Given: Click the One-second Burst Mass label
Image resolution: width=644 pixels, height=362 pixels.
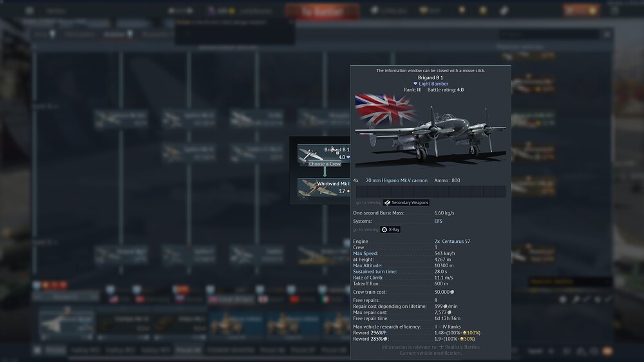Looking at the screenshot, I should [379, 213].
